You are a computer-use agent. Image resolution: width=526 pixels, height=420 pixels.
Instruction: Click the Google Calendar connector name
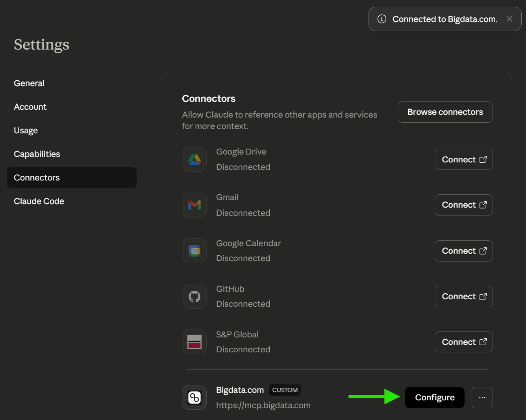(x=248, y=243)
